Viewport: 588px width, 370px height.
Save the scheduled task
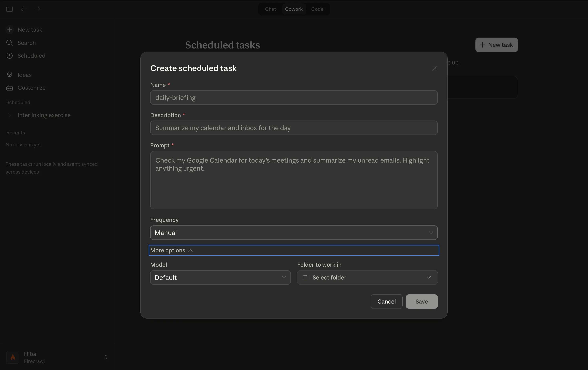(421, 301)
